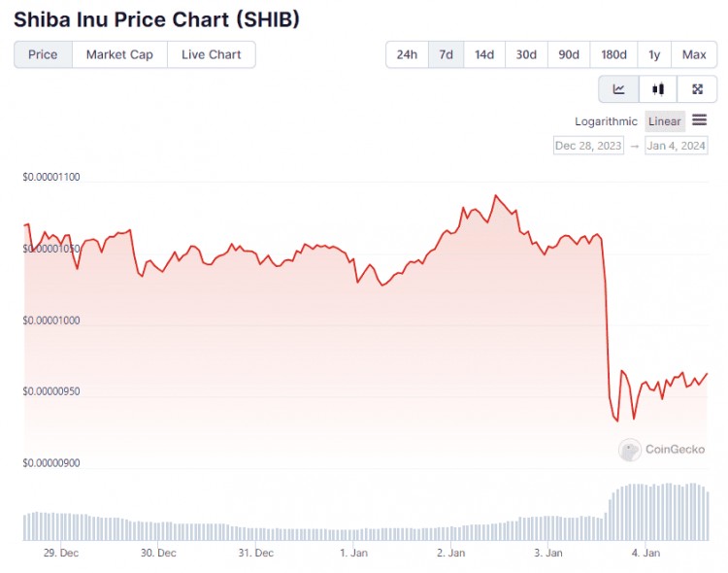
Task: Click the CoinGecko logo watermark
Action: coord(662,450)
